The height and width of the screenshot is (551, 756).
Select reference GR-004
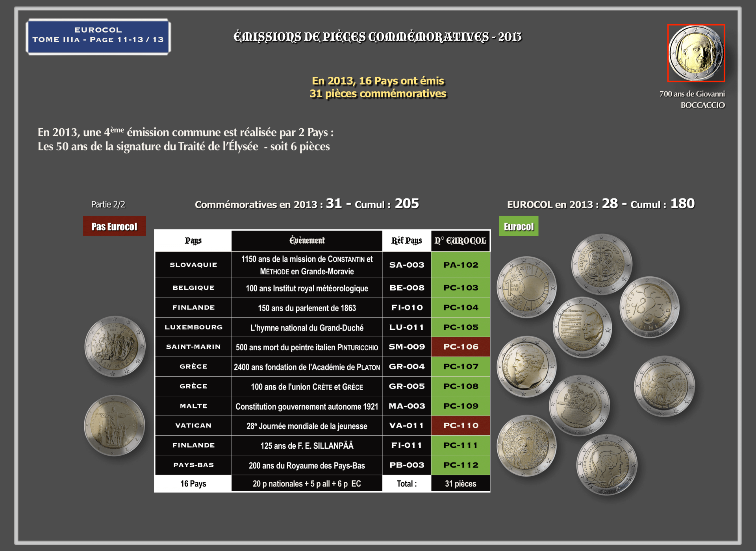coord(407,366)
